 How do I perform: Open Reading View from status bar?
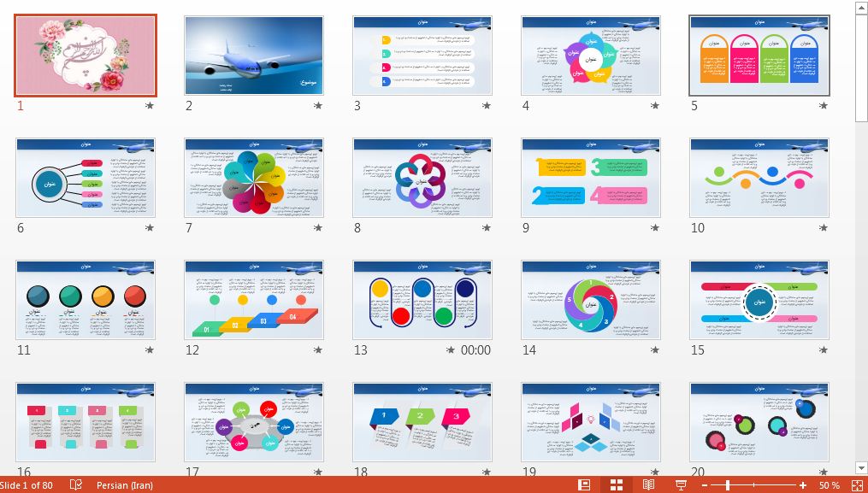648,485
